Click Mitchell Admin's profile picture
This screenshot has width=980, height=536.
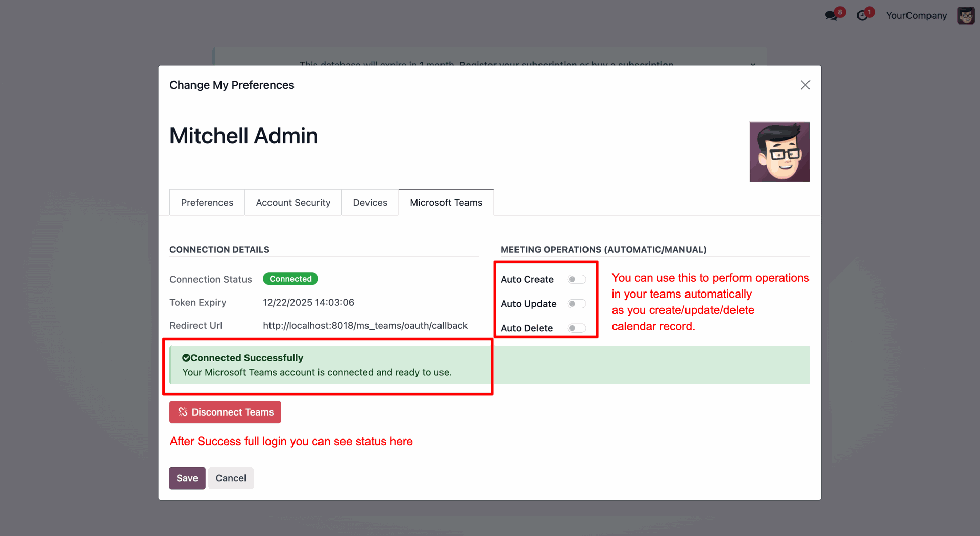pos(779,152)
